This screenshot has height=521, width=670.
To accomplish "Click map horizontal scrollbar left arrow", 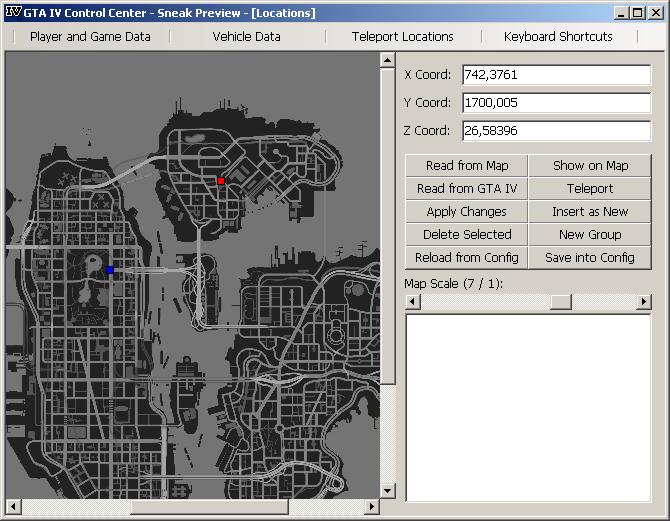I will pyautogui.click(x=13, y=507).
